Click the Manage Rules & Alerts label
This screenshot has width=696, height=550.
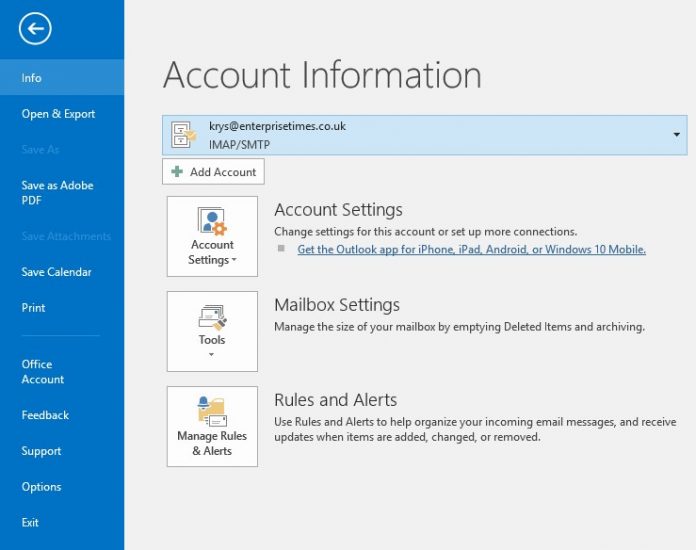212,443
